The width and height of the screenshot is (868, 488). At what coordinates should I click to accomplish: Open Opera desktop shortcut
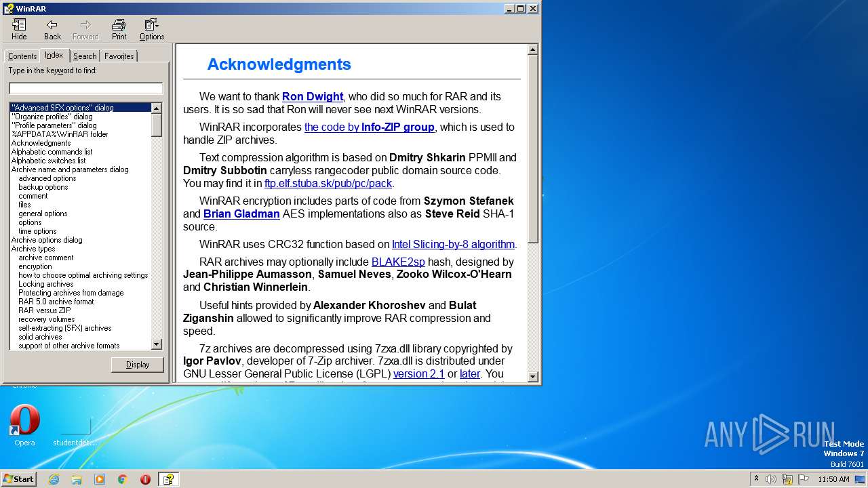(x=24, y=425)
